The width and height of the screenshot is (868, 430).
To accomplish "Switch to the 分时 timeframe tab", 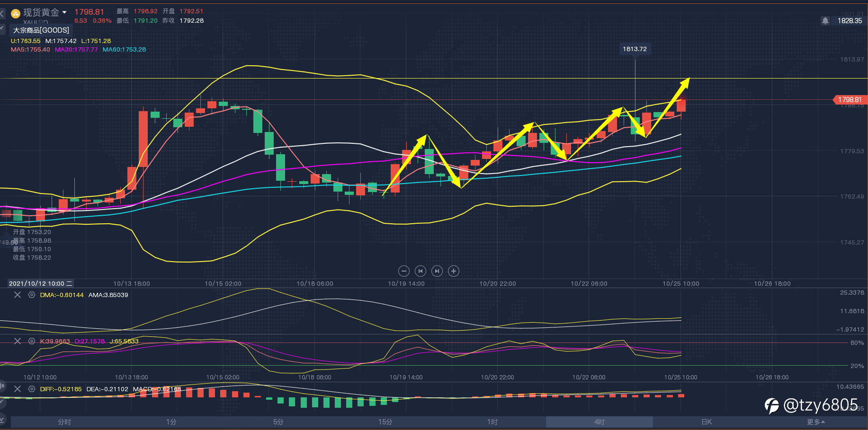I will point(64,422).
